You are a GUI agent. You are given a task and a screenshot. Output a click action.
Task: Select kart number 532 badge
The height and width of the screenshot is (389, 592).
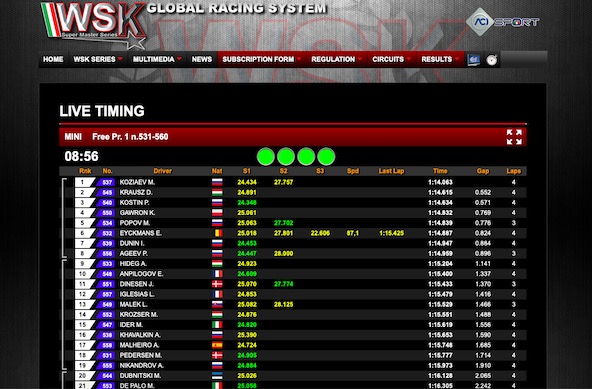click(x=106, y=233)
